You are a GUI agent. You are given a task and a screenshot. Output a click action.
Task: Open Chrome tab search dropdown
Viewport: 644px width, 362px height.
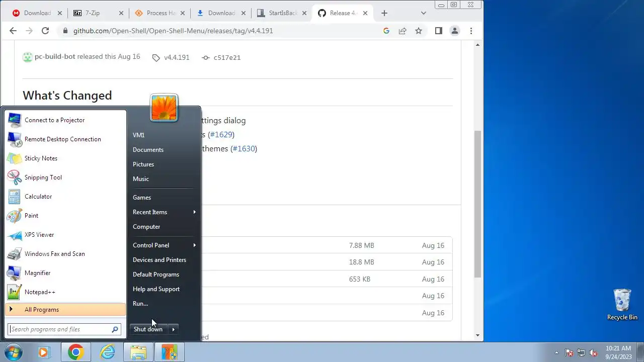coord(424,13)
